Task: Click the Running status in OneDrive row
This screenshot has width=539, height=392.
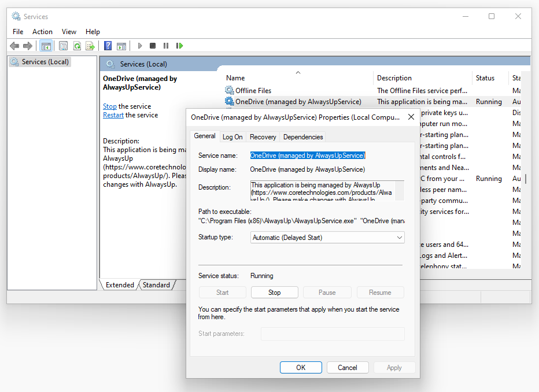Action: point(489,101)
